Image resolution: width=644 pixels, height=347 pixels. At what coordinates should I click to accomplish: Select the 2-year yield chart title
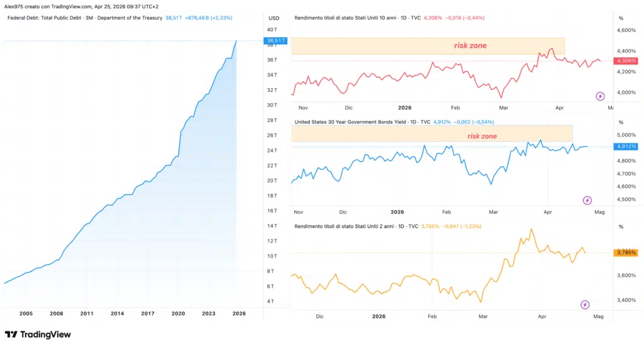coord(357,225)
